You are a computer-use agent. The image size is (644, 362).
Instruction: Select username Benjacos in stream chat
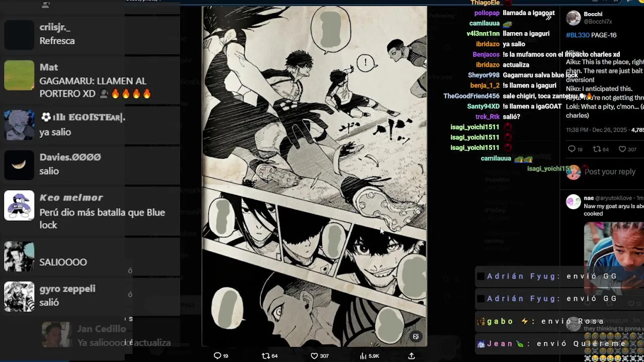[486, 54]
